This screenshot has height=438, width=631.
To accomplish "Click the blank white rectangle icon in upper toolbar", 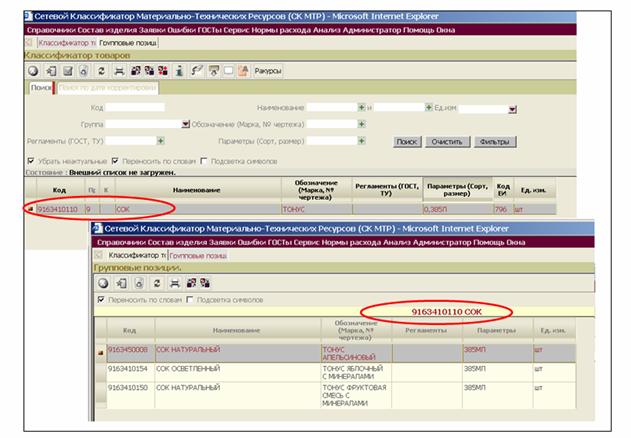I will tap(228, 71).
